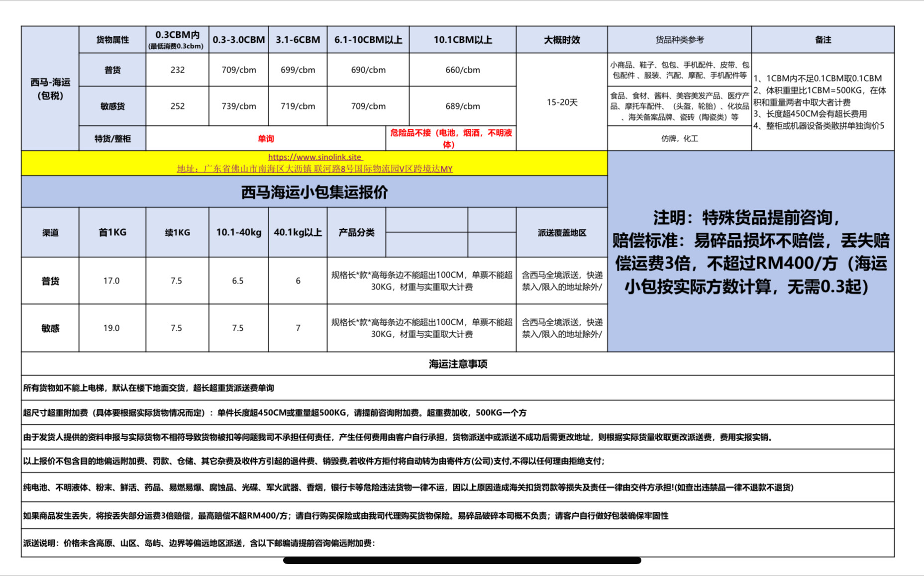The image size is (924, 576).
Task: Select the 689/cbm price cell
Action: [462, 106]
